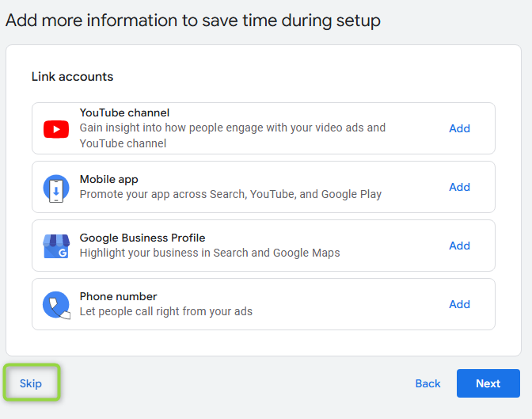Click 'Promote your app across Search' description
Screen dimensions: 532x419
click(230, 194)
